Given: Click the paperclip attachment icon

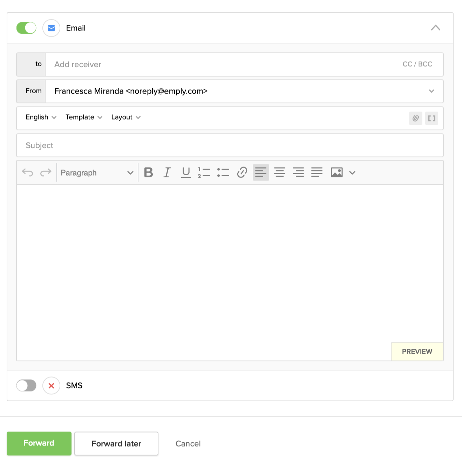Looking at the screenshot, I should [415, 118].
